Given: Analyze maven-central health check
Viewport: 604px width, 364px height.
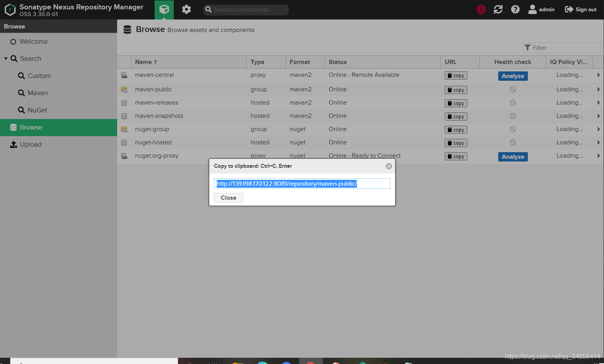Looking at the screenshot, I should [x=513, y=76].
